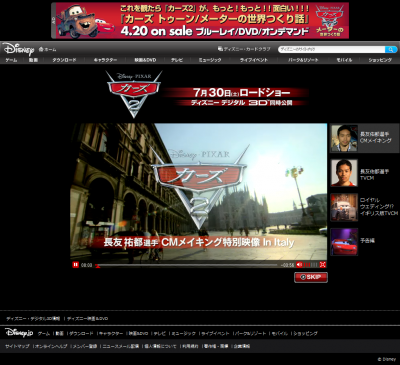The height and width of the screenshot is (365, 400).
Task: Select the ゲーム item in the top navigation
Action: point(11,60)
